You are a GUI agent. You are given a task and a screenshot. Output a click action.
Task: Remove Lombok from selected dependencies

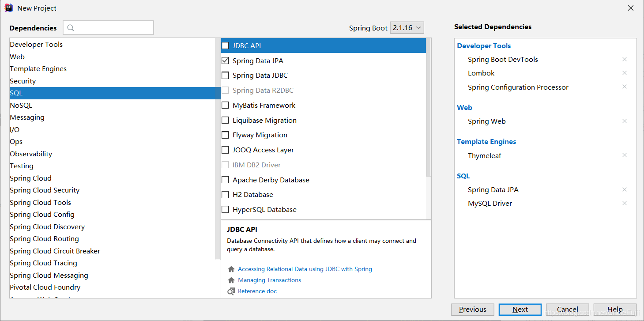pos(624,73)
